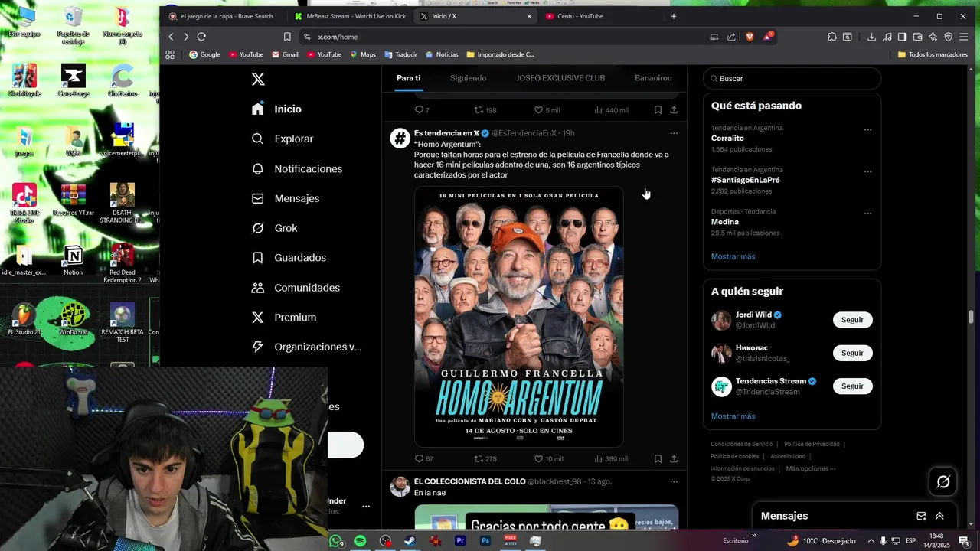Image resolution: width=980 pixels, height=551 pixels.
Task: Expand the Mensajes drawer
Action: (x=940, y=517)
